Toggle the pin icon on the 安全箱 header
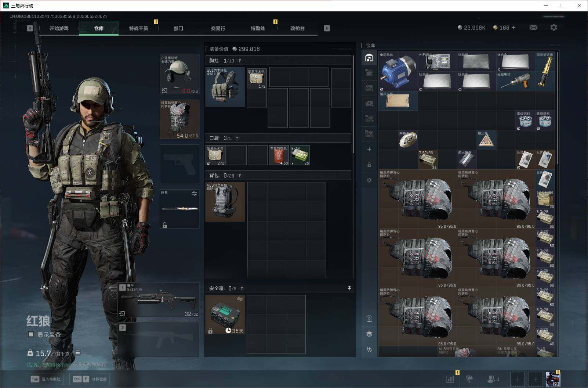Image resolution: width=588 pixels, height=388 pixels. click(349, 288)
